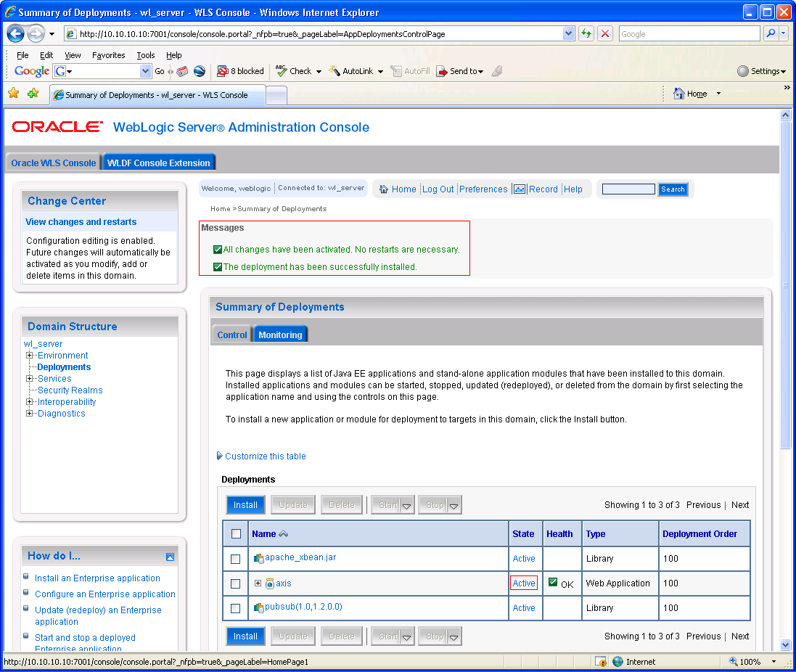796x672 pixels.
Task: Click into the console search text field
Action: [628, 189]
